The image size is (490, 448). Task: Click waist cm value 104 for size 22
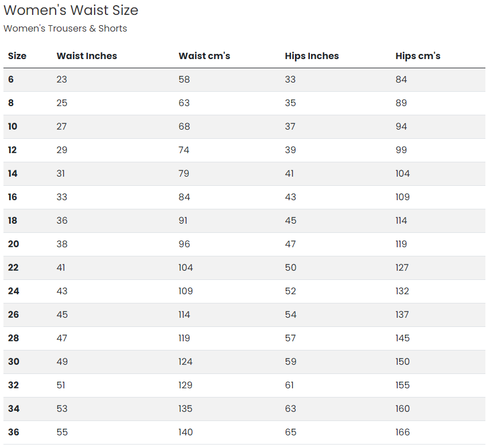[186, 268]
